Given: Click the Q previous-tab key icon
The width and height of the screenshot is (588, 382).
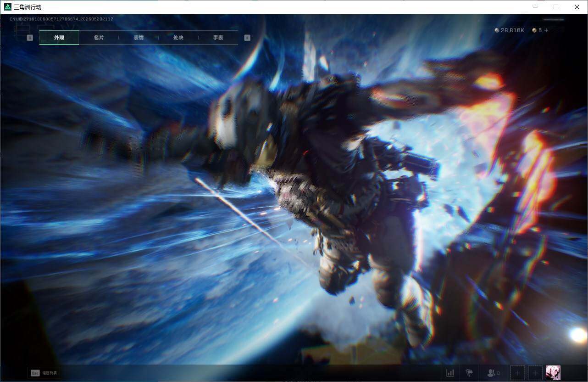Looking at the screenshot, I should (x=30, y=38).
